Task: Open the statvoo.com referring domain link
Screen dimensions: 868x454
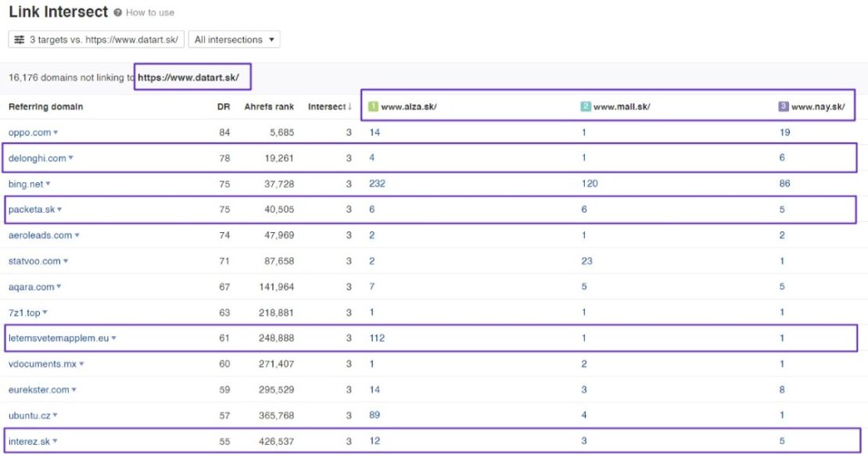Action: tap(34, 261)
